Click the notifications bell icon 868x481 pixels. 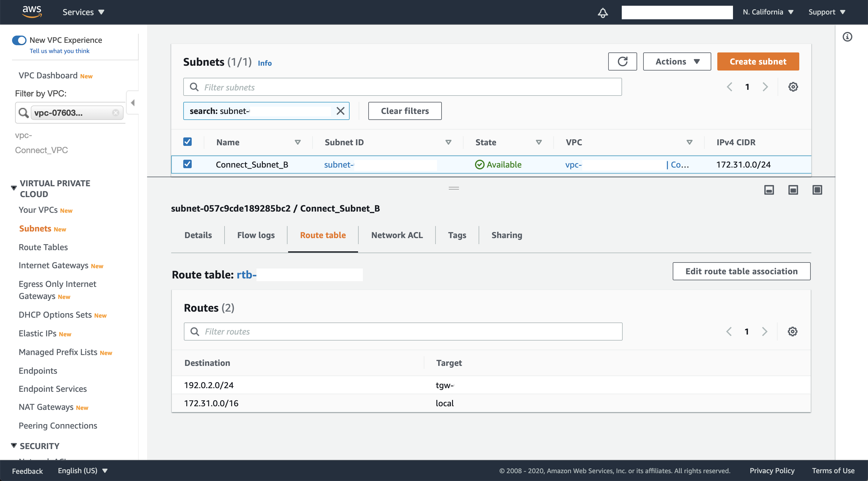pos(602,12)
